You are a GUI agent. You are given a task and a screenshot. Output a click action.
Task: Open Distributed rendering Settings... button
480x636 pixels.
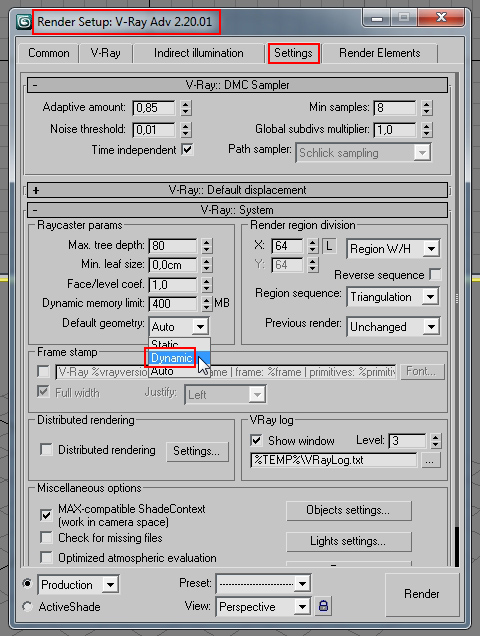(197, 451)
